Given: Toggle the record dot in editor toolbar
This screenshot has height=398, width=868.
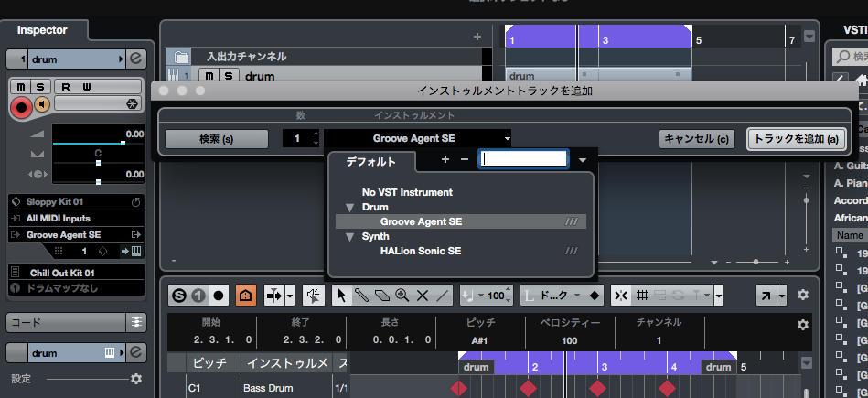Looking at the screenshot, I should coord(218,296).
